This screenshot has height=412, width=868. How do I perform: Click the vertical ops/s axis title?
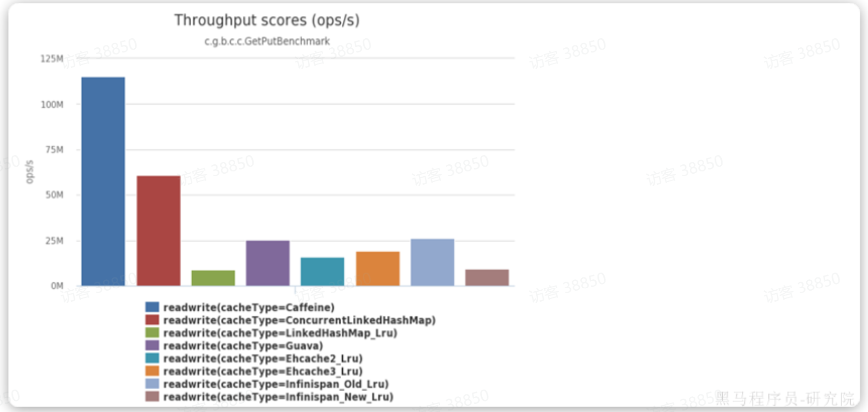pyautogui.click(x=30, y=172)
